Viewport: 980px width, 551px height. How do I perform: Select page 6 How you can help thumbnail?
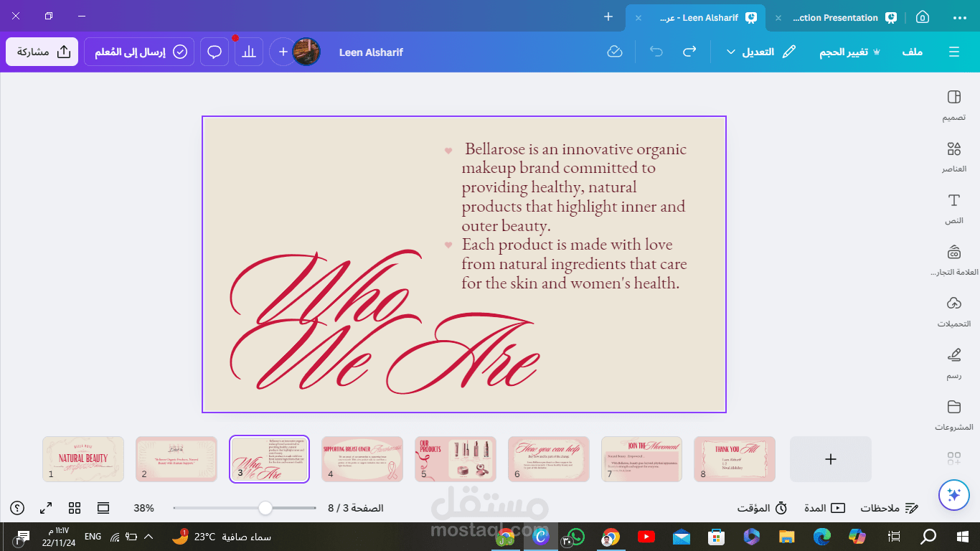549,459
